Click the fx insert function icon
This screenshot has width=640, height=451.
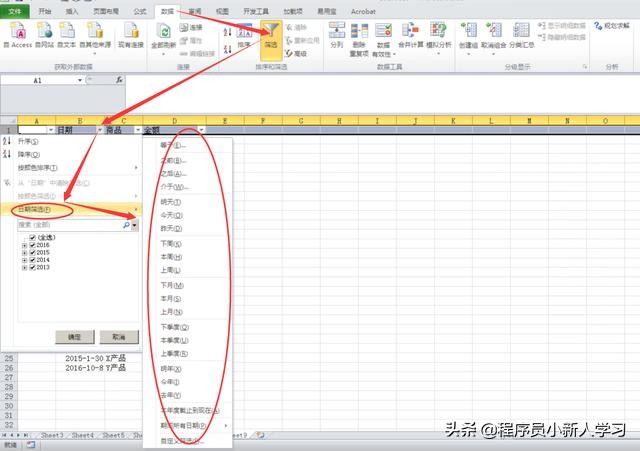coord(119,80)
